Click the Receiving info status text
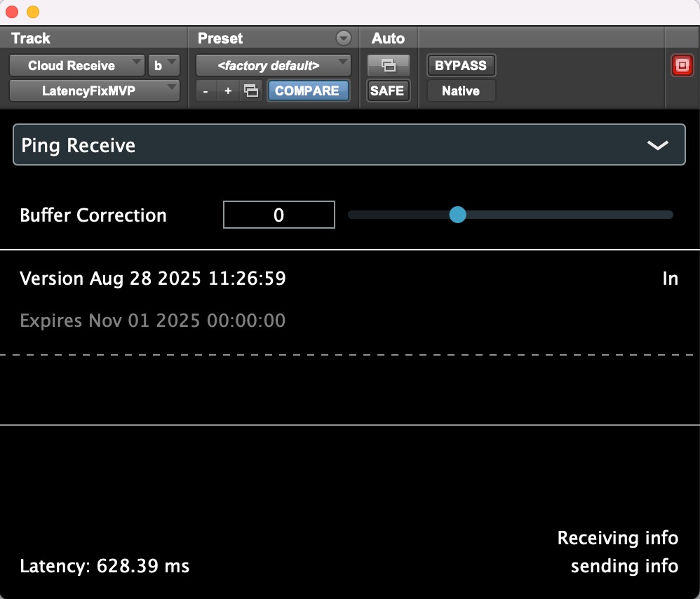This screenshot has height=599, width=700. [x=617, y=538]
